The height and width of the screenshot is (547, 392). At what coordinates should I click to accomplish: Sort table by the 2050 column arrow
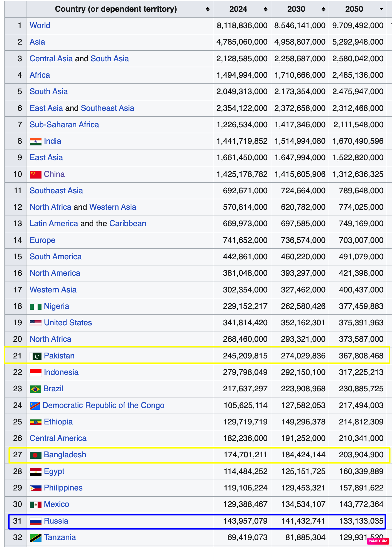click(381, 9)
